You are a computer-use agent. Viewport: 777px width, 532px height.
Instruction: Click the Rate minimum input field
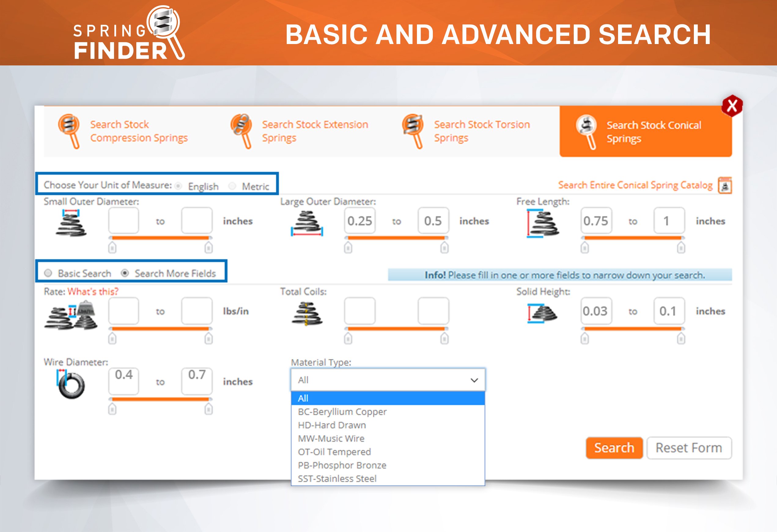123,311
